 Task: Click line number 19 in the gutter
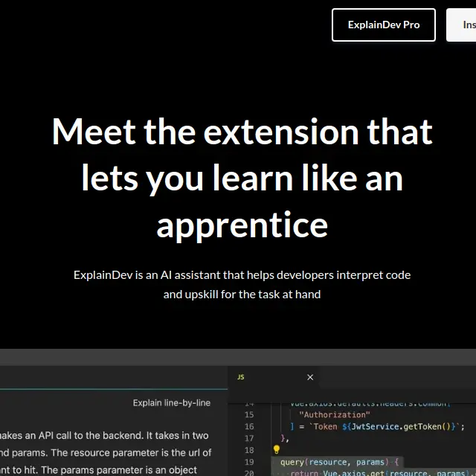point(249,462)
